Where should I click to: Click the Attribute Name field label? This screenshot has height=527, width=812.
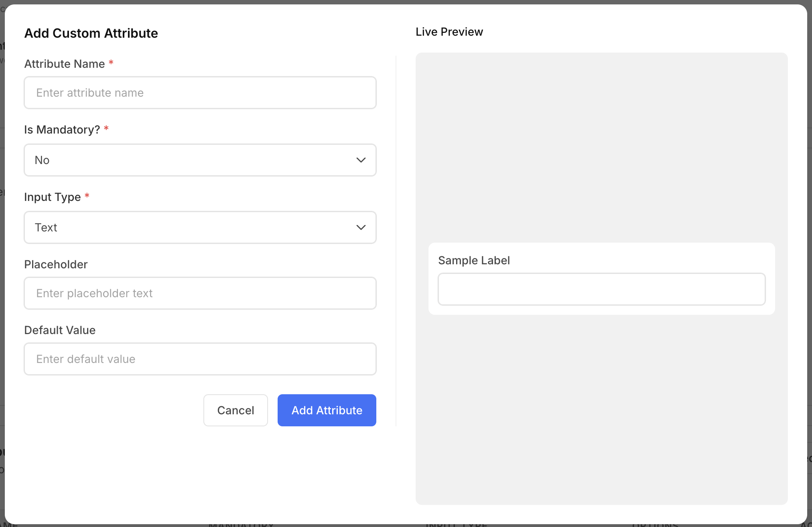(x=65, y=64)
